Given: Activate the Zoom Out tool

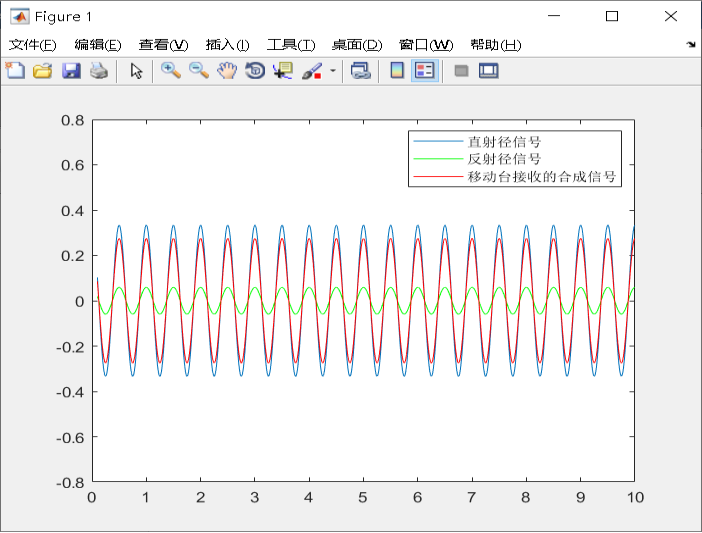Looking at the screenshot, I should (x=199, y=71).
